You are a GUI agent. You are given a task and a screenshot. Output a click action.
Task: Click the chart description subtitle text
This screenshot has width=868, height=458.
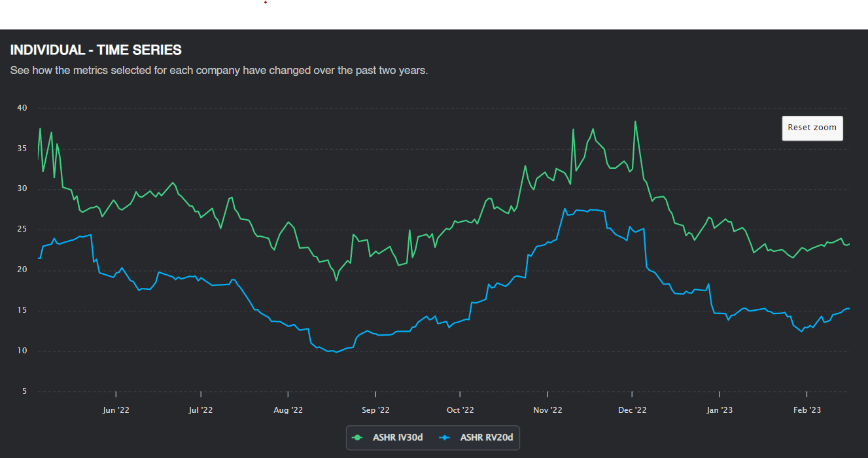219,70
